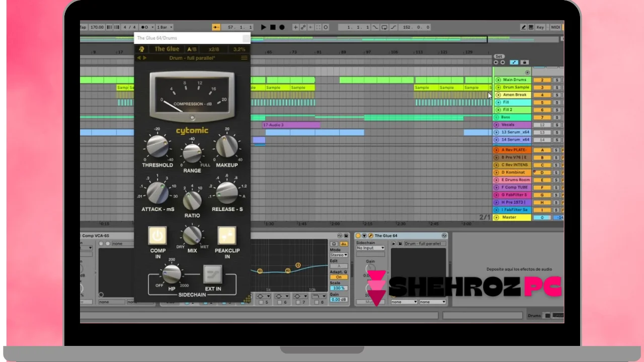
Task: Unfold the Bass group track
Action: (x=497, y=117)
